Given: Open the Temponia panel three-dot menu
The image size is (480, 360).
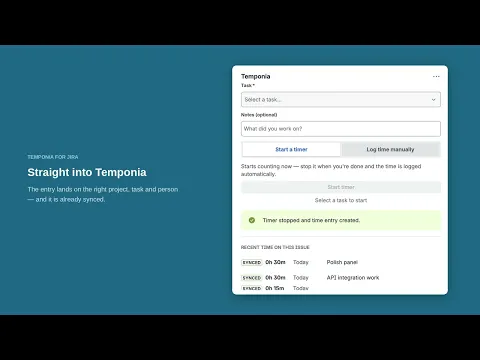Looking at the screenshot, I should click(x=436, y=77).
